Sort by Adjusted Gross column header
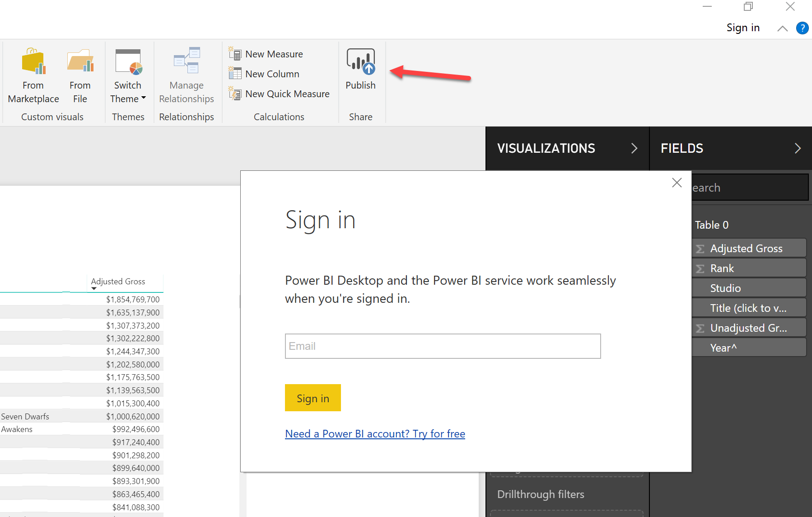812x517 pixels. coord(118,282)
